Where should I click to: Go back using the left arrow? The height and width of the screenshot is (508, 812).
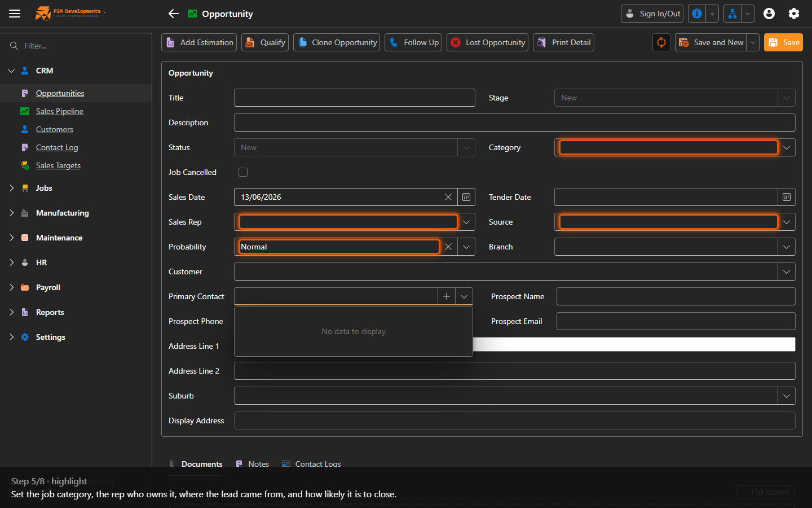[x=174, y=14]
